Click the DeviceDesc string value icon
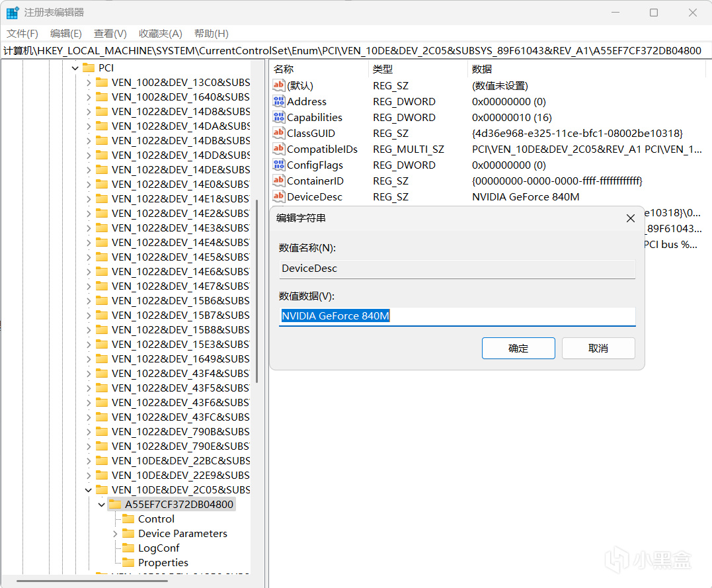The width and height of the screenshot is (712, 588). pyautogui.click(x=279, y=196)
